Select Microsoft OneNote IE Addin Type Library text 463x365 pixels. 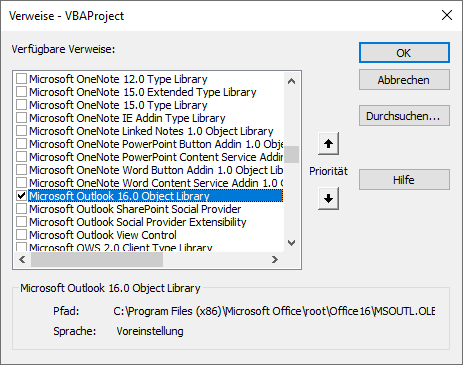coord(127,118)
